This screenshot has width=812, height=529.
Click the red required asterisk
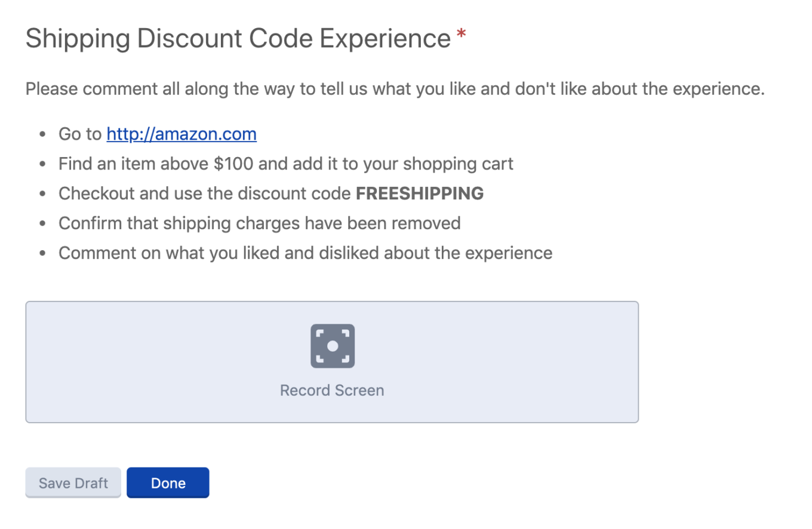point(461,36)
